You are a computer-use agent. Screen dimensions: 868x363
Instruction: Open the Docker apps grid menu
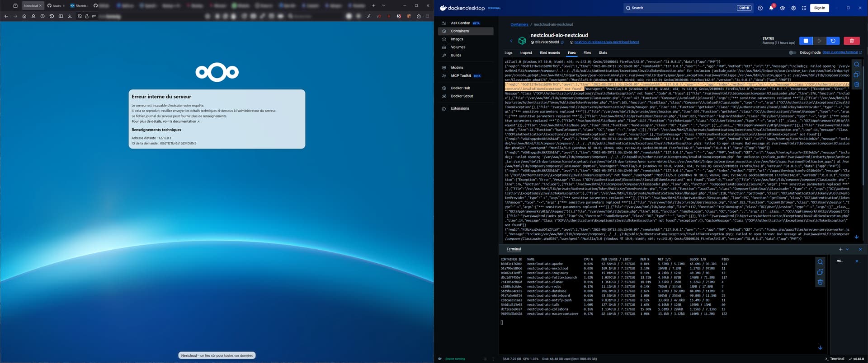pos(804,8)
